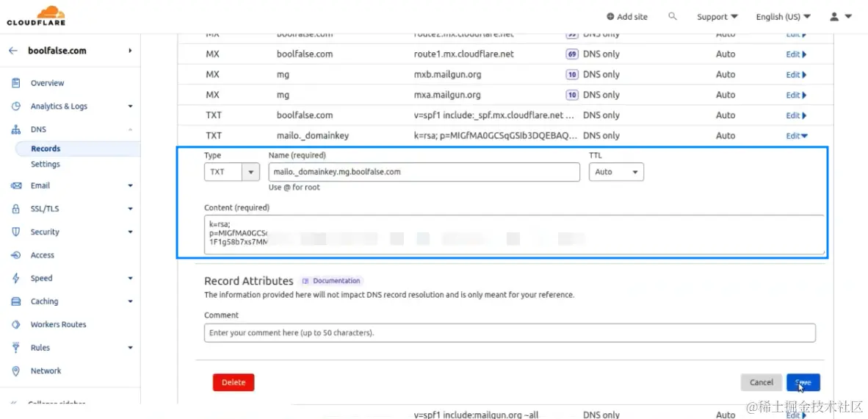Open the record Type TXT dropdown

pyautogui.click(x=231, y=172)
